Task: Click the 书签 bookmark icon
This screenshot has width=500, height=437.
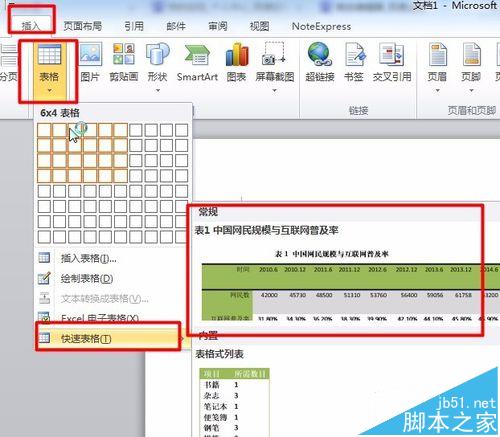Action: pyautogui.click(x=354, y=63)
